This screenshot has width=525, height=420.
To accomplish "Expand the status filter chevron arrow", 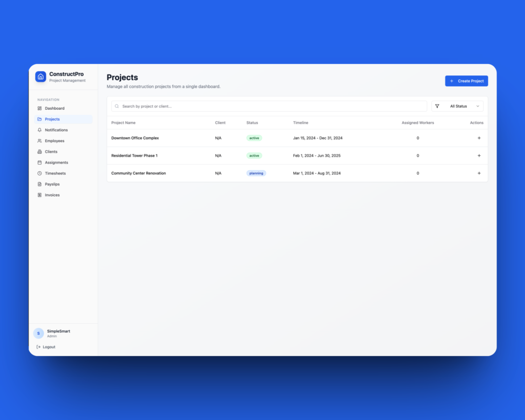I will 478,106.
